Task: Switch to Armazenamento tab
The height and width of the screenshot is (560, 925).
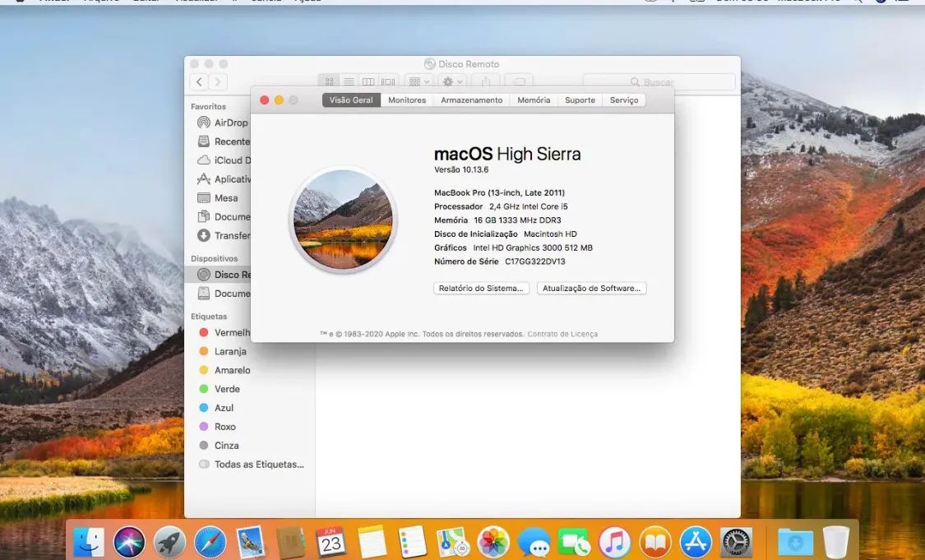Action: pos(472,100)
